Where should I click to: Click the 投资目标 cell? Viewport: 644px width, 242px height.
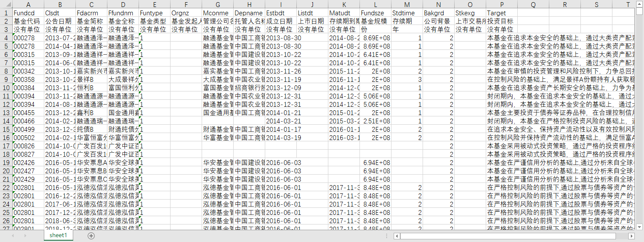pos(502,21)
